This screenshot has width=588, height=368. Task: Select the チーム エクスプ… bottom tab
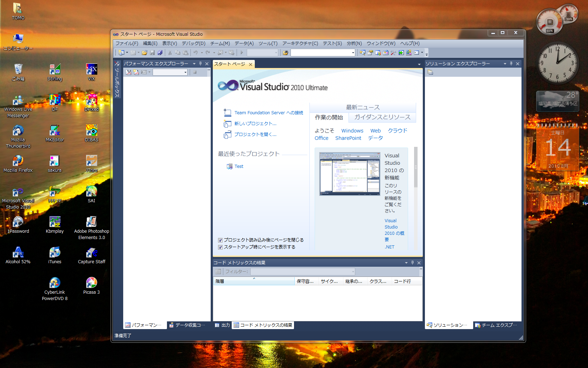[496, 325]
